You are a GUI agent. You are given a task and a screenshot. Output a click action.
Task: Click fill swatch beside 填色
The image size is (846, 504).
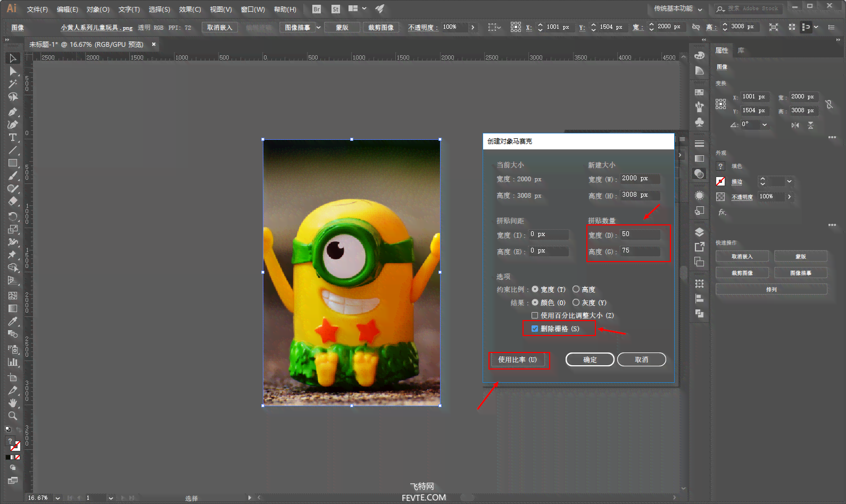(720, 166)
